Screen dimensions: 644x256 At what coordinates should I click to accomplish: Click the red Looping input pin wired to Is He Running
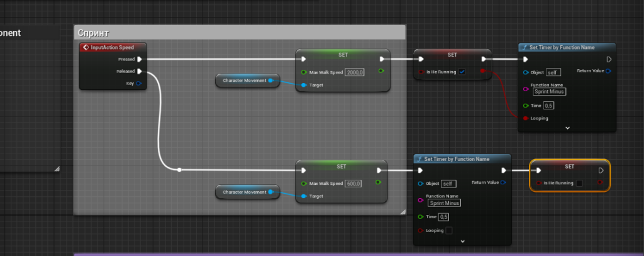(x=525, y=118)
